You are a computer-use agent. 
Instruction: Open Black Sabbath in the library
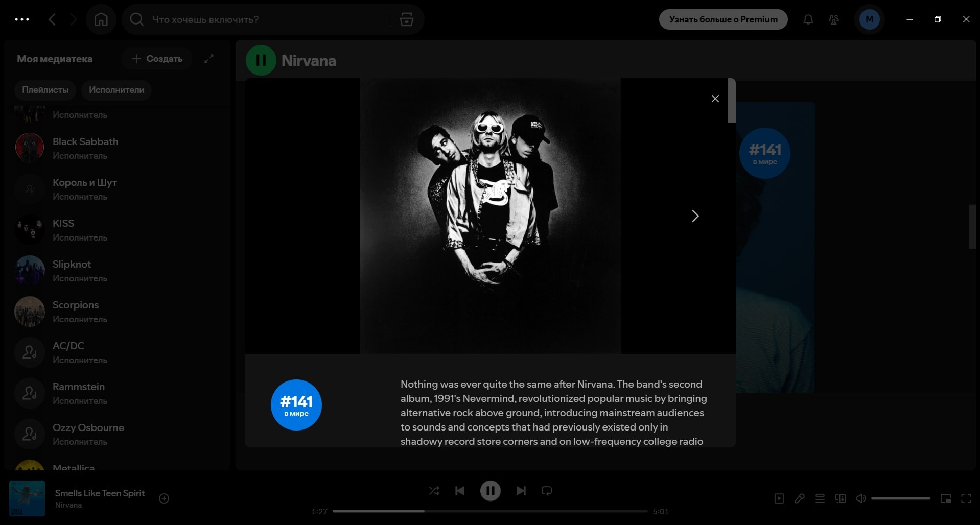click(118, 148)
